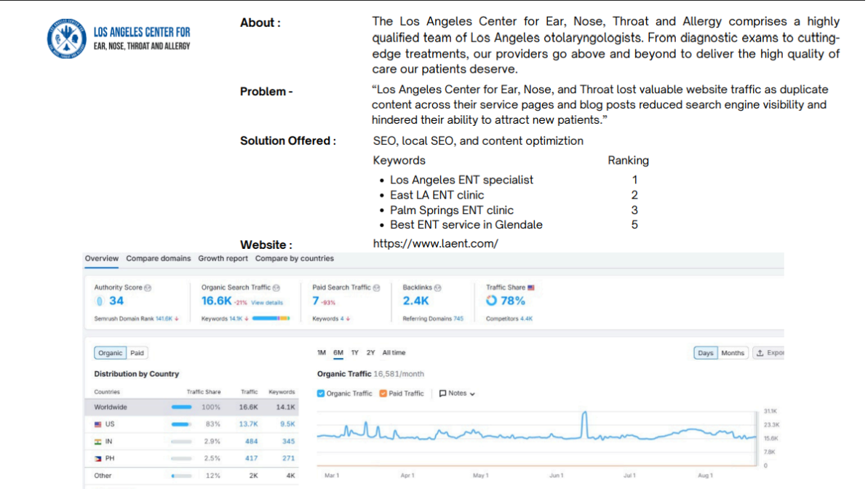Viewport: 868px width, 489px height.
Task: Click the Authority Score info icon
Action: click(148, 288)
